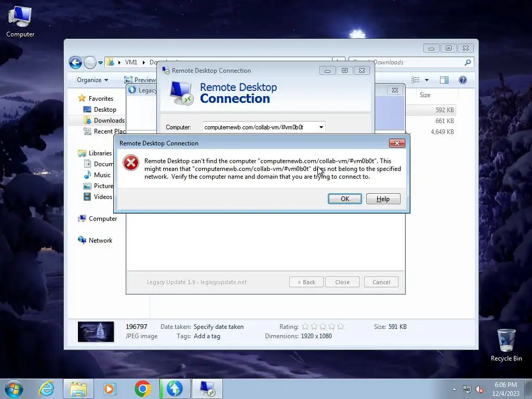Launch Windows Media Player from taskbar
532x399 pixels.
[110, 389]
